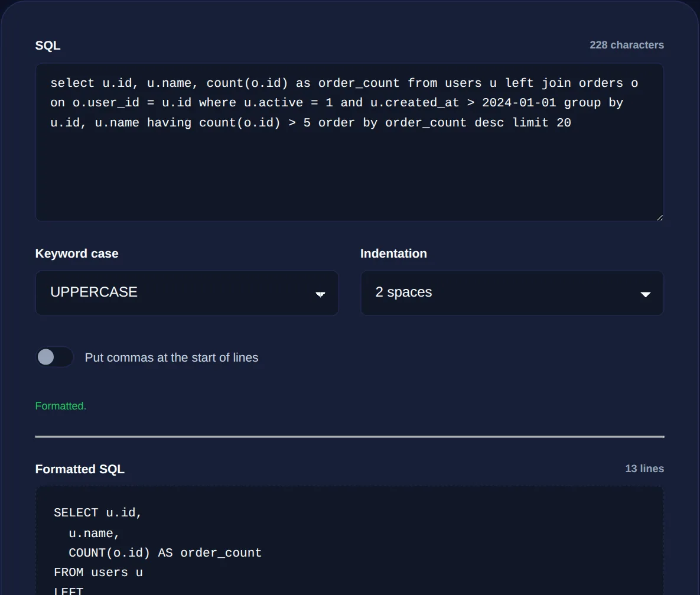Click the 'FROM users u' output line
Viewport: 700px width, 595px height.
click(98, 573)
